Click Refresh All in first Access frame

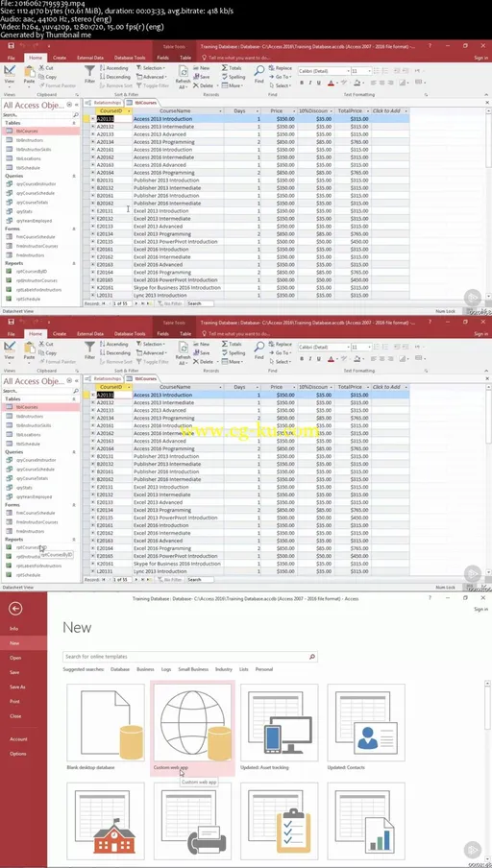(x=183, y=77)
